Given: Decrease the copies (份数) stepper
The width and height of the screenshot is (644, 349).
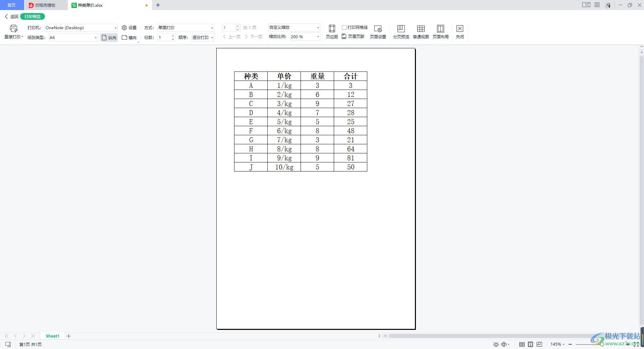Looking at the screenshot, I should (x=173, y=39).
